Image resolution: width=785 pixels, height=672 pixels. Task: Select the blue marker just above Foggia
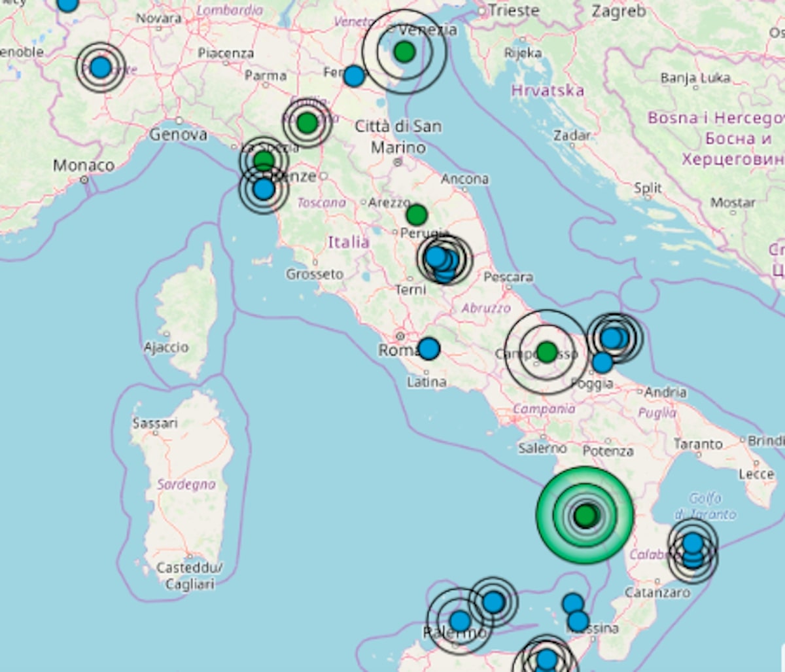pyautogui.click(x=602, y=362)
